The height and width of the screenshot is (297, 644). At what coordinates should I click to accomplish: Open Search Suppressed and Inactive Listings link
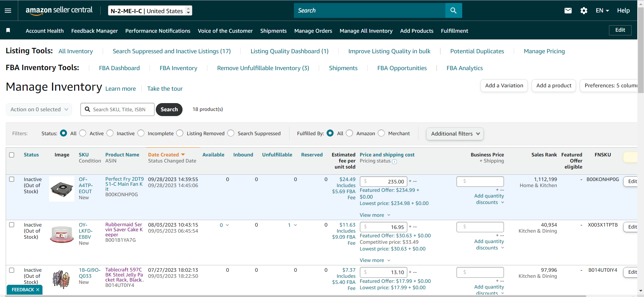point(172,51)
